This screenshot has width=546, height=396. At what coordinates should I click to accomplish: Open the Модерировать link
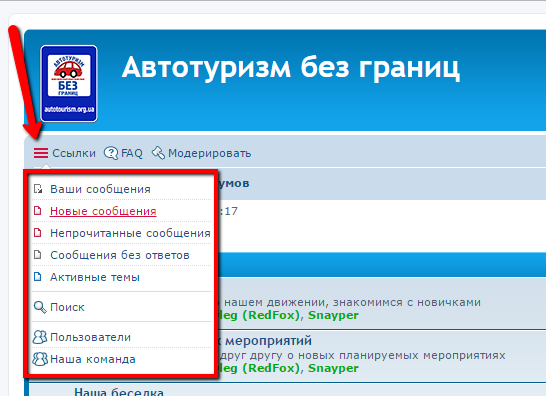click(x=210, y=153)
